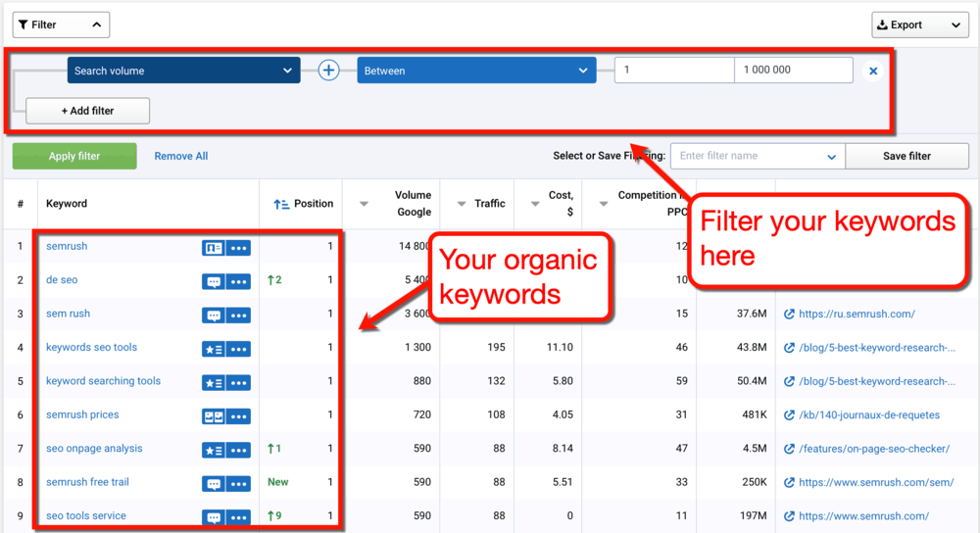Click the star list icon for keyword searching tools
Viewport: 980px width, 533px height.
click(213, 383)
